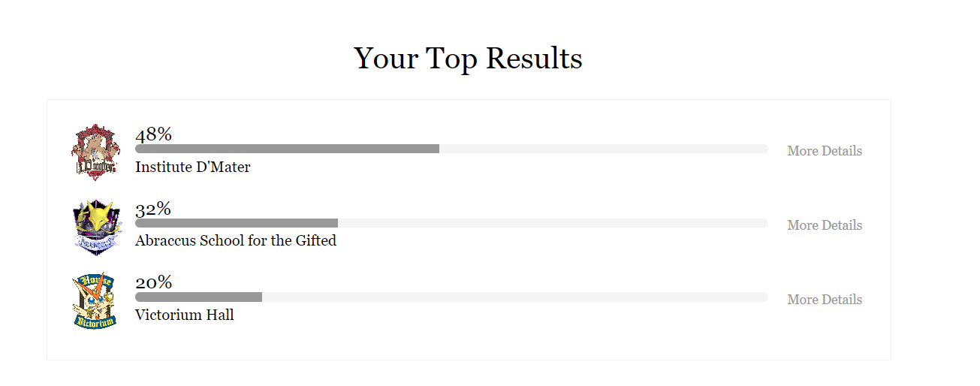Click the 20% score label
Viewport: 980px width, 386px height.
153,283
